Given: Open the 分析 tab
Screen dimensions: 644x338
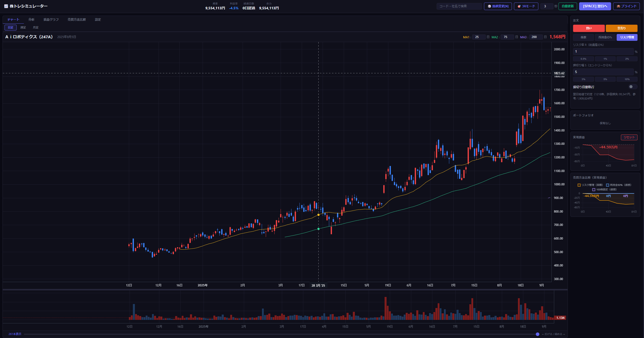Looking at the screenshot, I should (31, 20).
